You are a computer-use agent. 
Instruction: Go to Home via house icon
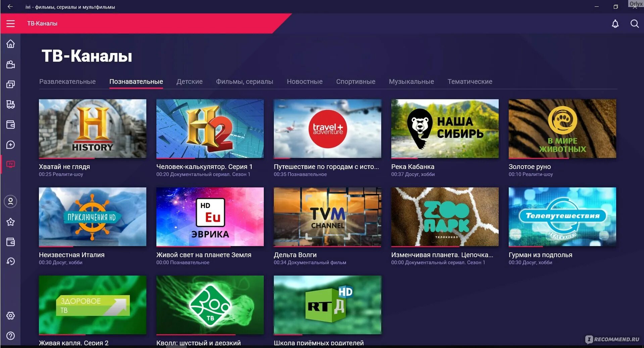pos(11,44)
